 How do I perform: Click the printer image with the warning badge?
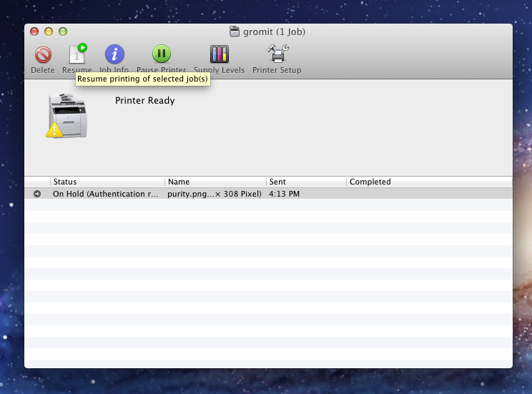(x=66, y=116)
